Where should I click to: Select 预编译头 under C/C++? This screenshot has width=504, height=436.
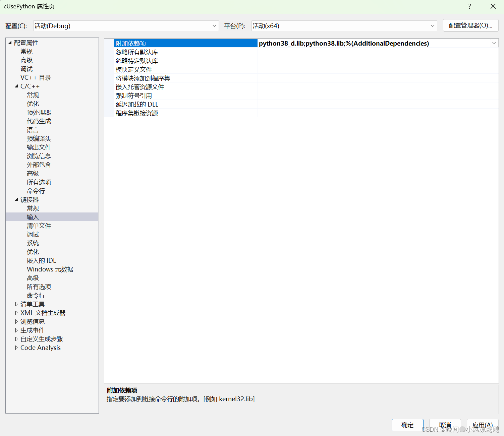39,138
